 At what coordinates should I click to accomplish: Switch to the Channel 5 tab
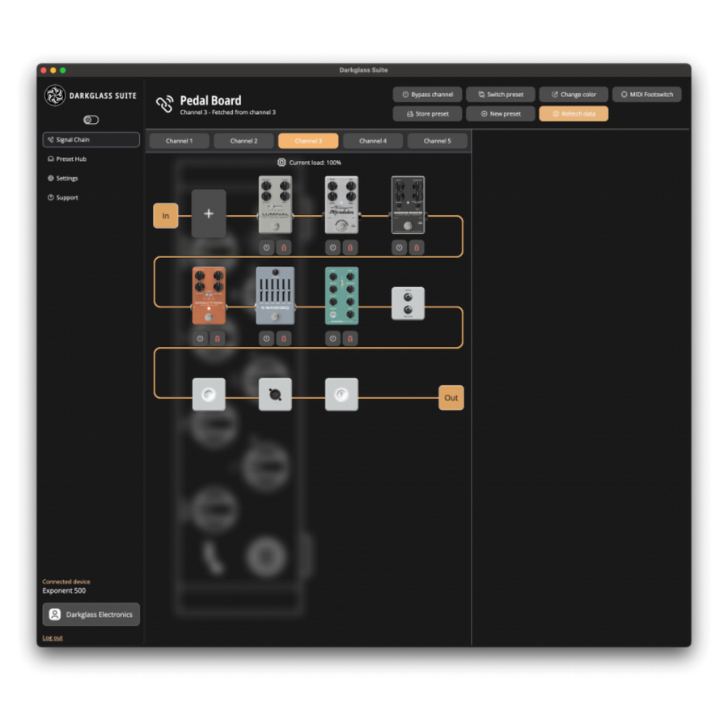point(437,141)
